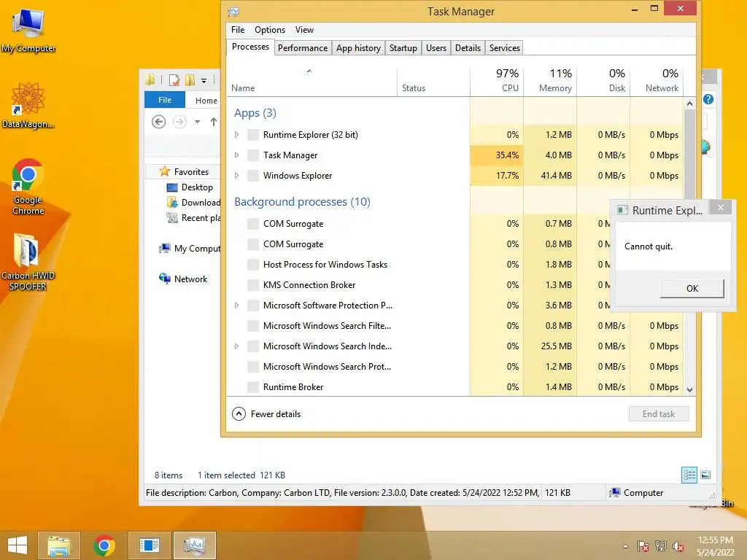Open Explorer File ribbon tab

pyautogui.click(x=165, y=100)
